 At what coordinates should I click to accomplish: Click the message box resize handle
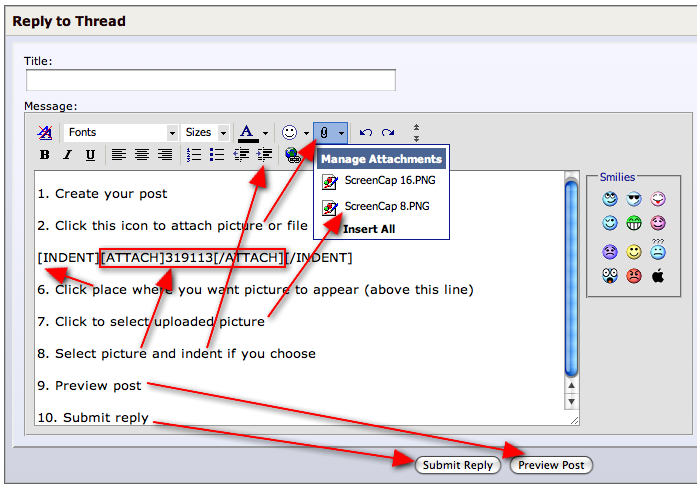coord(574,420)
